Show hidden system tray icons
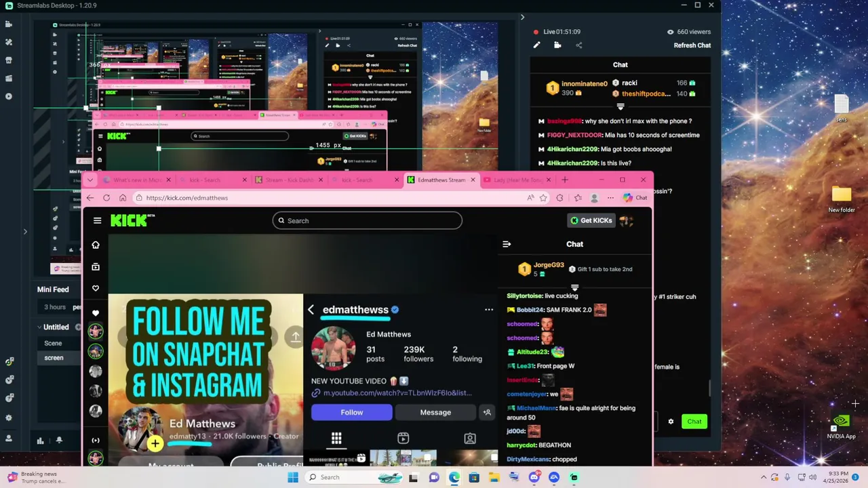Viewport: 868px width, 488px height. tap(764, 477)
